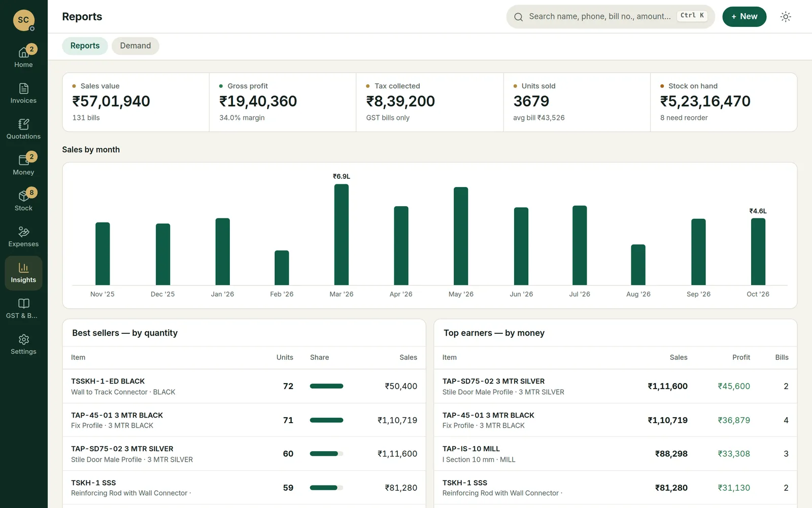Click Share column header in Best sellers

[x=319, y=358]
